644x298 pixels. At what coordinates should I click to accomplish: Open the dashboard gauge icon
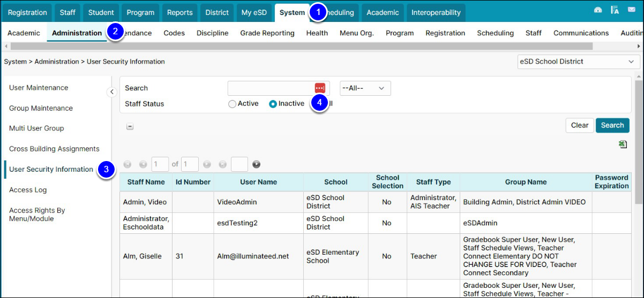[598, 10]
